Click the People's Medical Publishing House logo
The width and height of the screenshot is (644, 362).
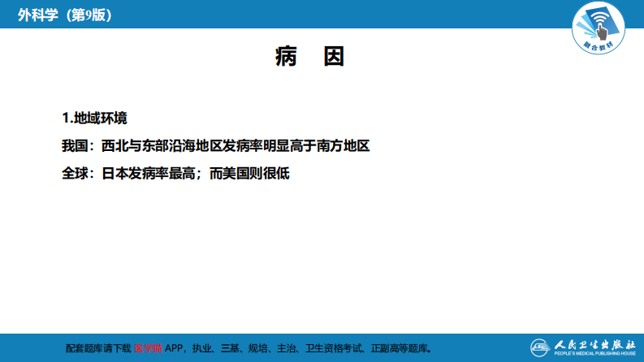click(x=583, y=347)
